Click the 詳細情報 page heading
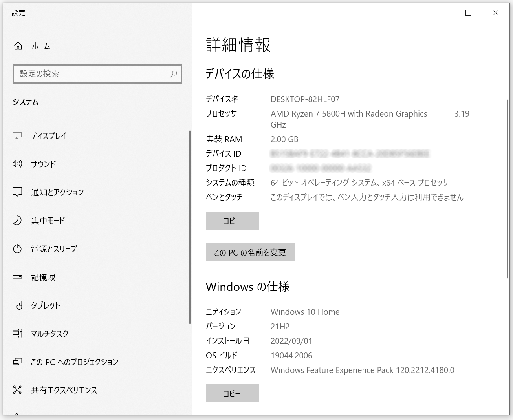This screenshot has height=420, width=513. [238, 45]
